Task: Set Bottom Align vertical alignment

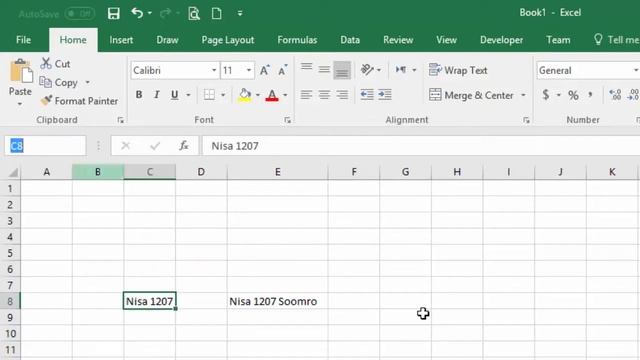Action: tap(342, 70)
